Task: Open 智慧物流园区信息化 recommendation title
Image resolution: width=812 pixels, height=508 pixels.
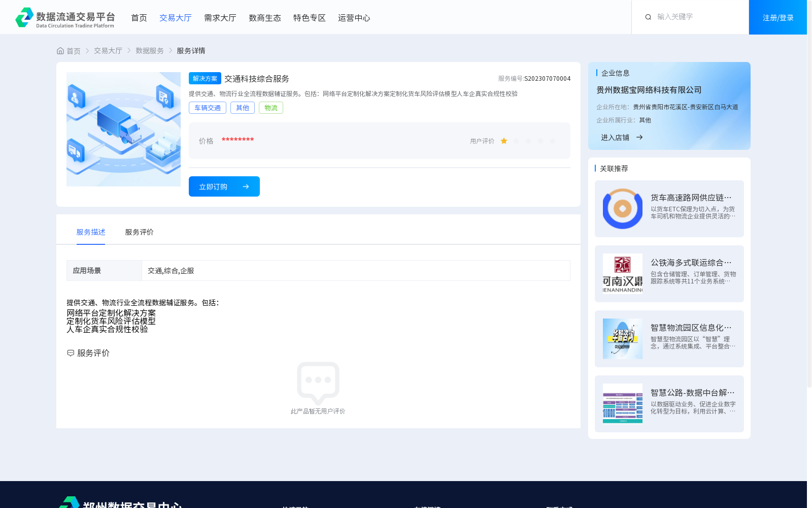Action: click(x=691, y=328)
